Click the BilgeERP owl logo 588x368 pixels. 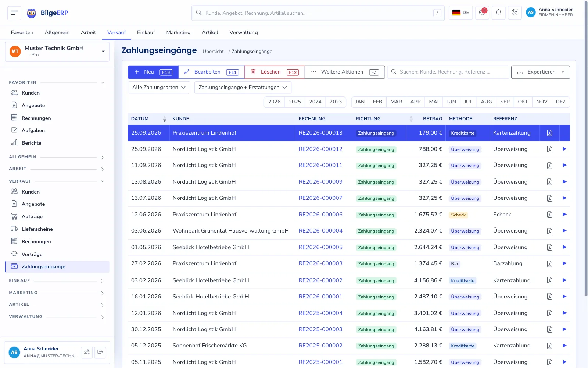[x=32, y=13]
